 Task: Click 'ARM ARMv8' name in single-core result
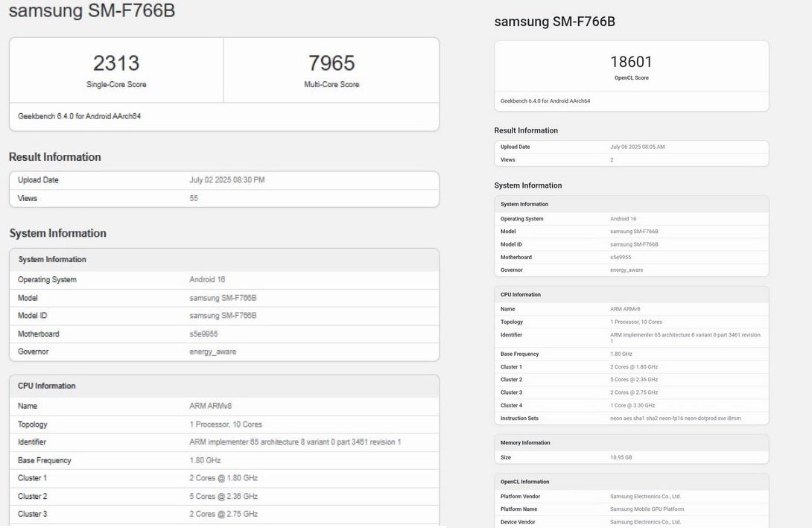[x=210, y=406]
